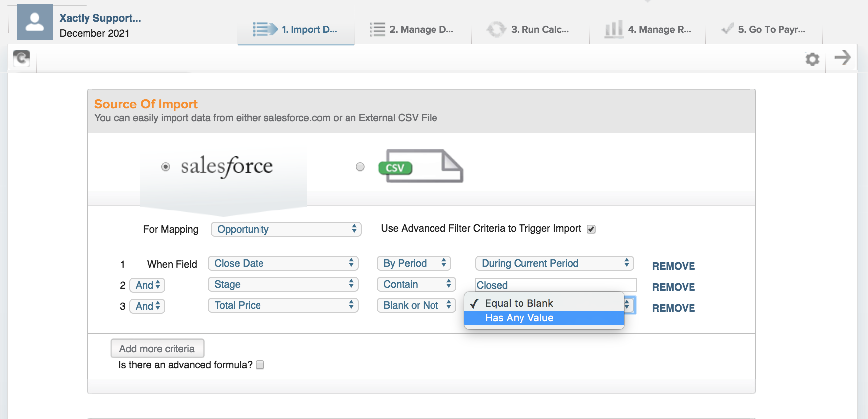Image resolution: width=868 pixels, height=419 pixels.
Task: Open the By Period operator dropdown
Action: pyautogui.click(x=414, y=263)
